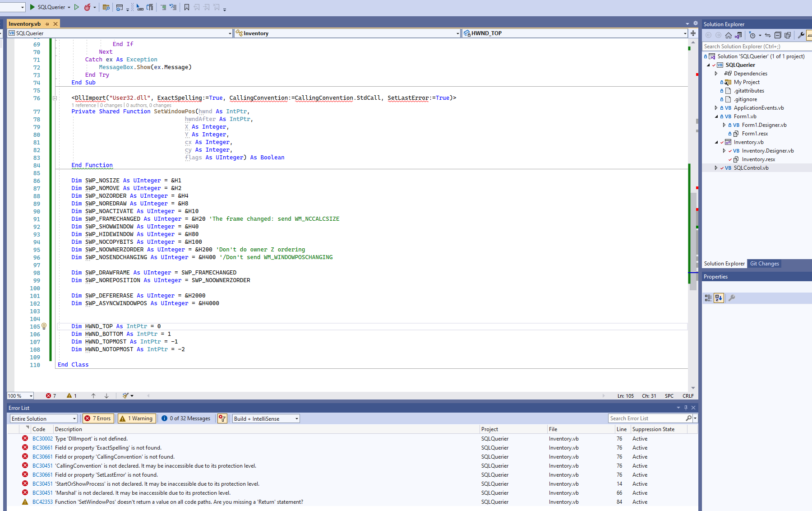Click the Hot Reload flame icon

click(88, 7)
